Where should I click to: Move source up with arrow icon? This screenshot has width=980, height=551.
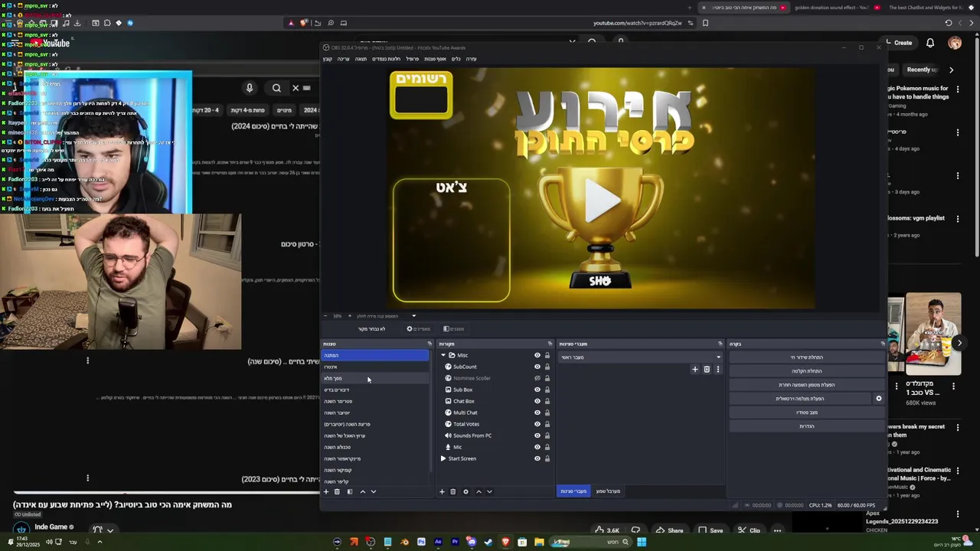[x=479, y=491]
